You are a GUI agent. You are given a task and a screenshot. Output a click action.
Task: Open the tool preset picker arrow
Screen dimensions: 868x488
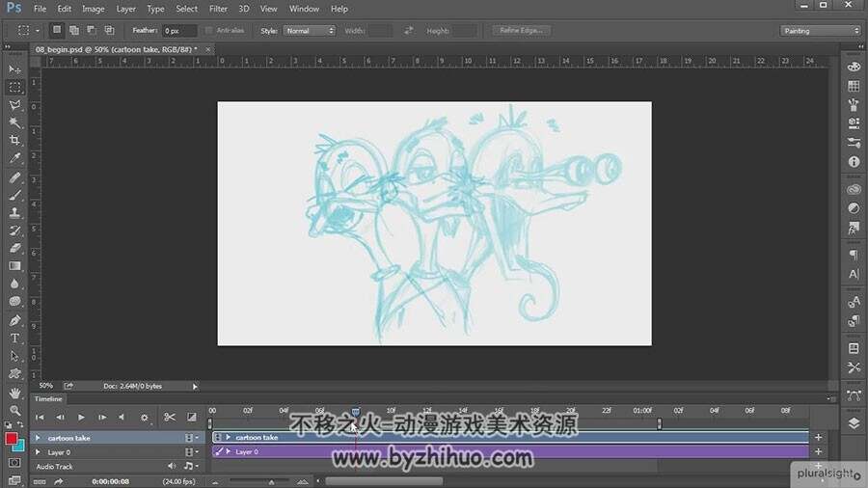point(37,31)
